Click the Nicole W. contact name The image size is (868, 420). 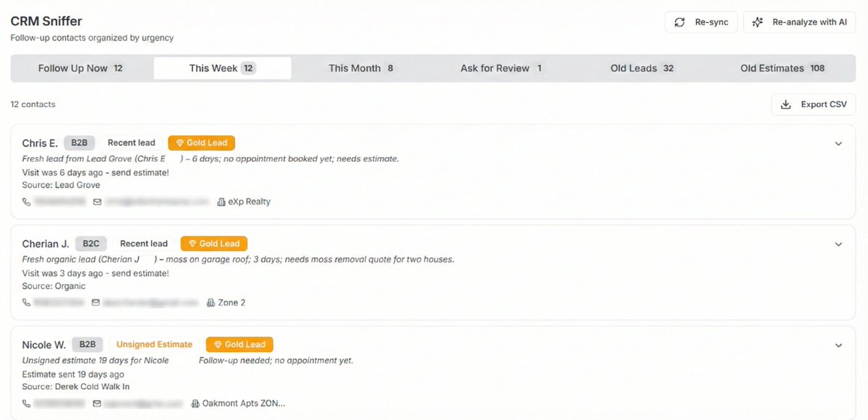44,345
